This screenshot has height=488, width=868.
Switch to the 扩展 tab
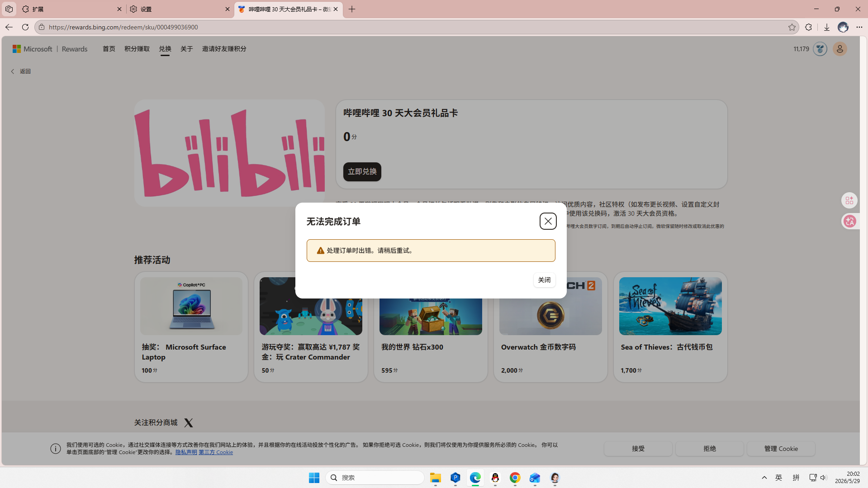point(71,9)
